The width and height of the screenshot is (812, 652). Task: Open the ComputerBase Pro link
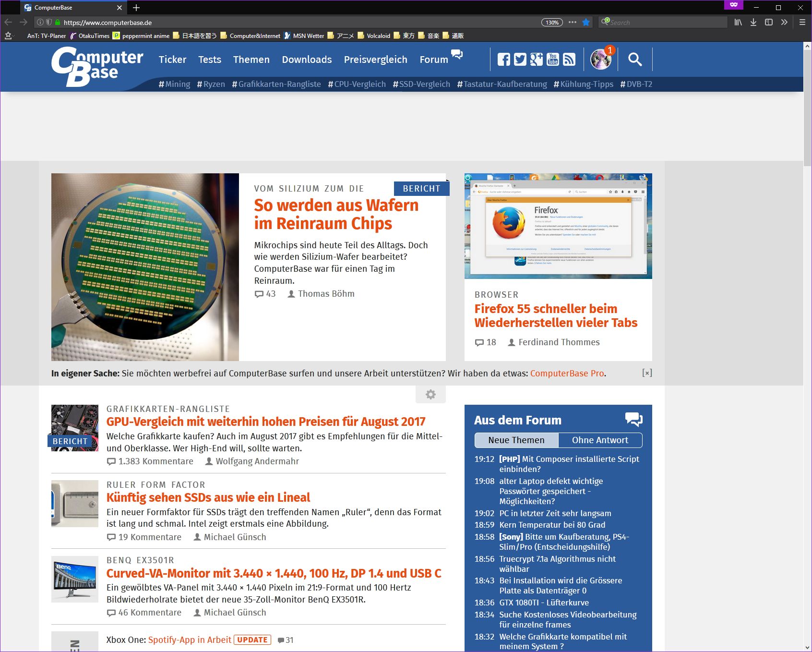[x=567, y=373]
